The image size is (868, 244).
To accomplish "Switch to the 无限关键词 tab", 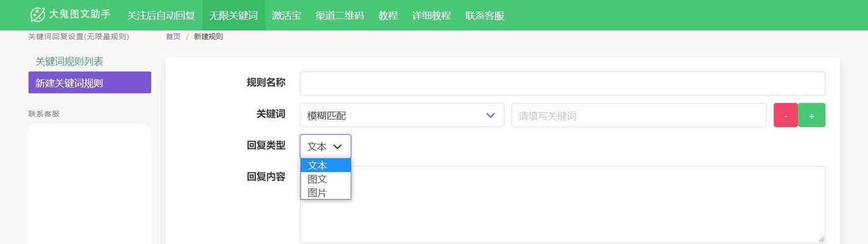I will 233,15.
